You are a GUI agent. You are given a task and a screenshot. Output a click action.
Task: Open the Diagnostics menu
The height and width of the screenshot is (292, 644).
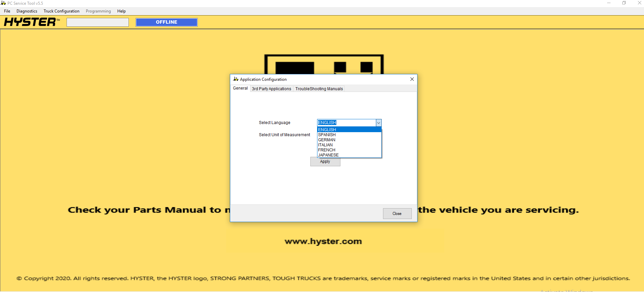[x=27, y=11]
